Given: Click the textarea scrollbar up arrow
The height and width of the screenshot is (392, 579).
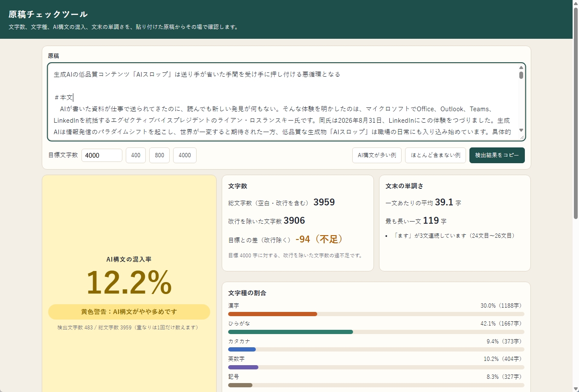Looking at the screenshot, I should pyautogui.click(x=521, y=67).
